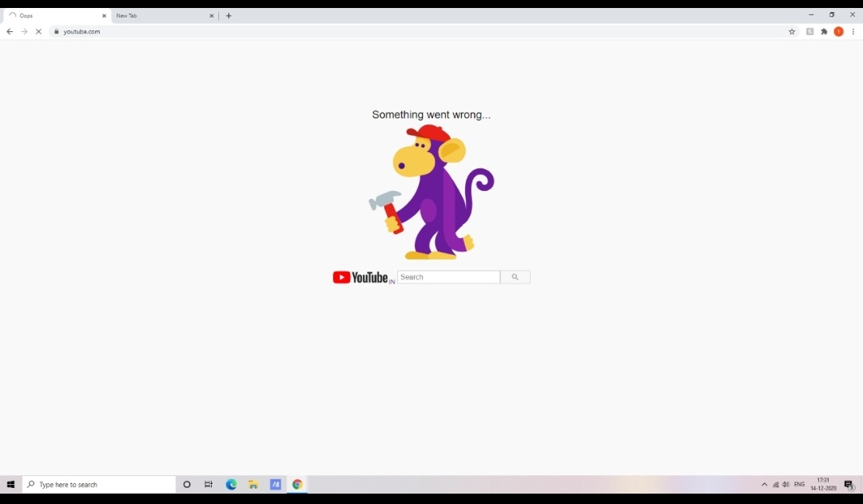
Task: Switch to the Oops tab
Action: pos(57,15)
